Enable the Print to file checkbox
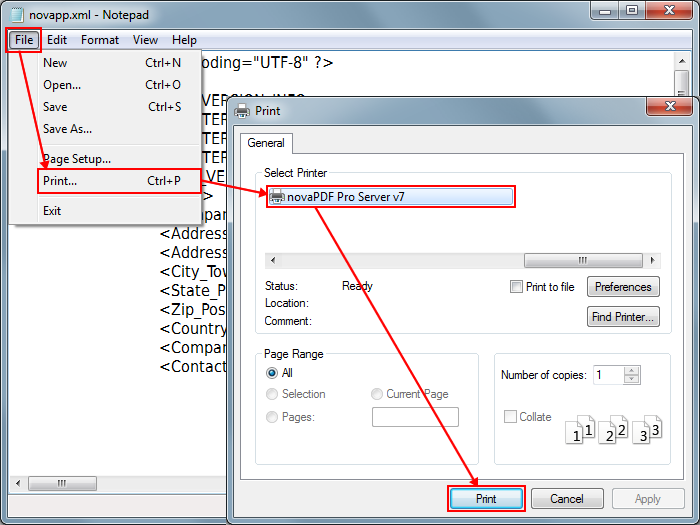 pos(516,287)
